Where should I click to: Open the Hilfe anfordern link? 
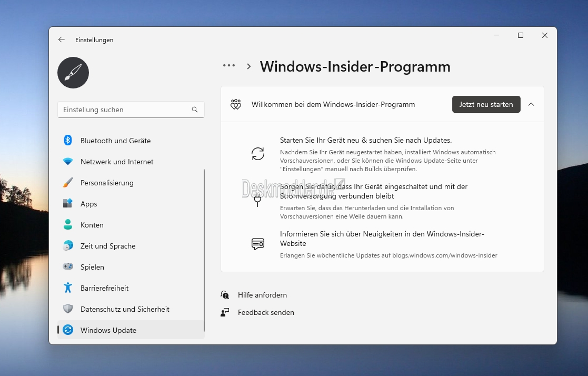[262, 295]
